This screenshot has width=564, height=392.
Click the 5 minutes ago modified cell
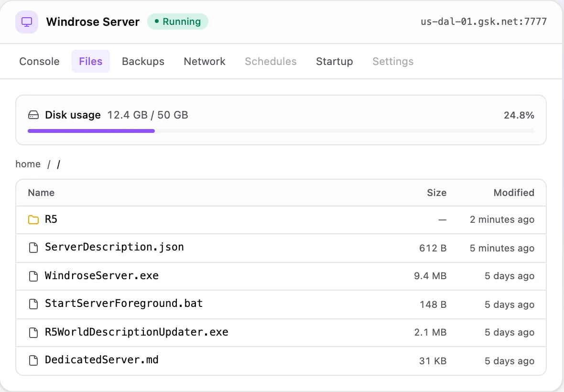(x=502, y=248)
